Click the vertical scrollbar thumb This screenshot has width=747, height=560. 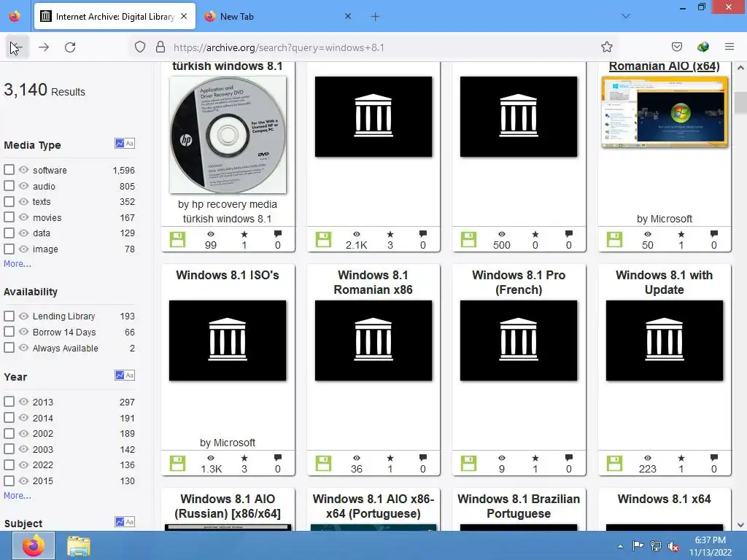tap(740, 103)
